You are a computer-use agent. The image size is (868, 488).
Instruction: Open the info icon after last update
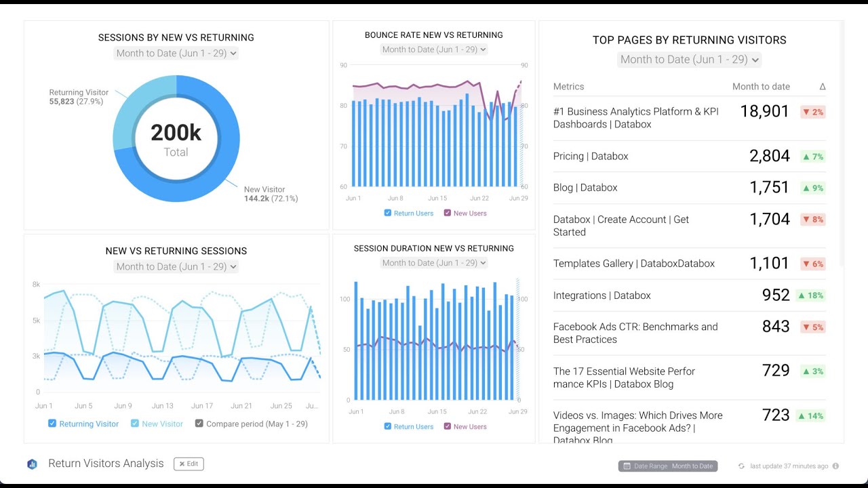[835, 466]
